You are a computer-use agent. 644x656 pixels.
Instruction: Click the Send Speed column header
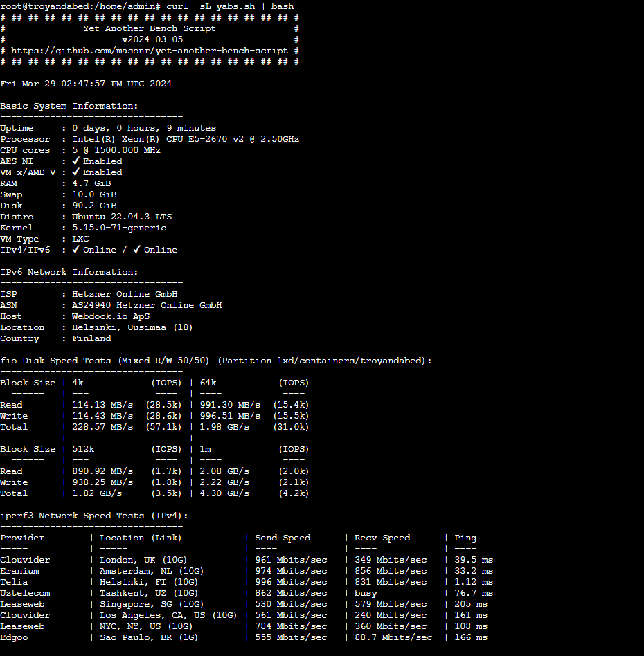283,538
